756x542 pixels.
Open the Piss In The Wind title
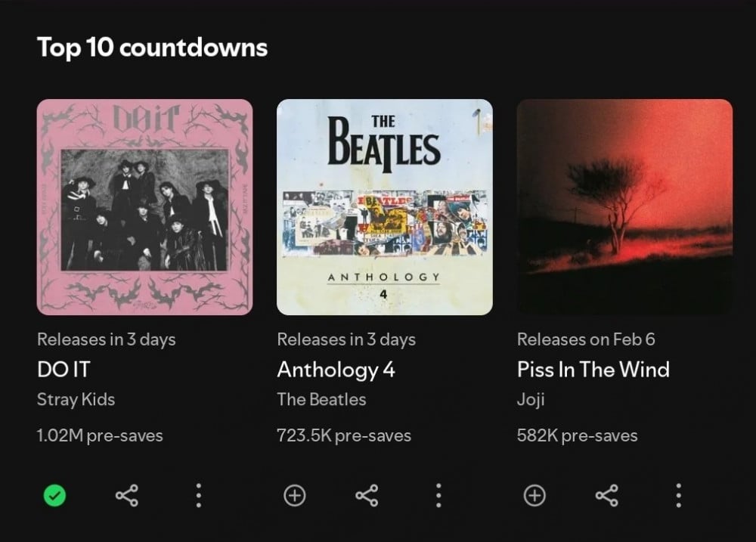[593, 370]
